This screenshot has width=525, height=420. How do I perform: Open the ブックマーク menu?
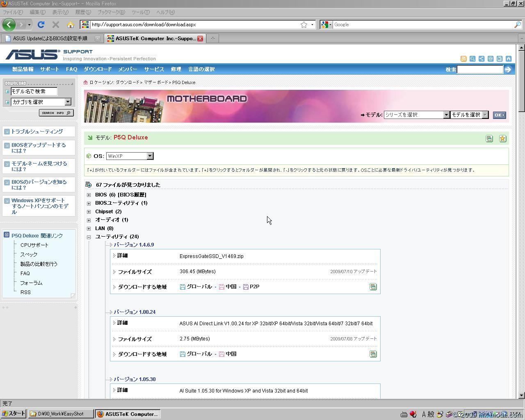point(111,12)
